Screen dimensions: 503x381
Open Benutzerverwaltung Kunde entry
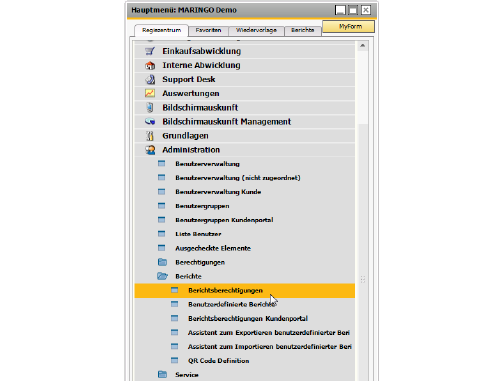(218, 192)
